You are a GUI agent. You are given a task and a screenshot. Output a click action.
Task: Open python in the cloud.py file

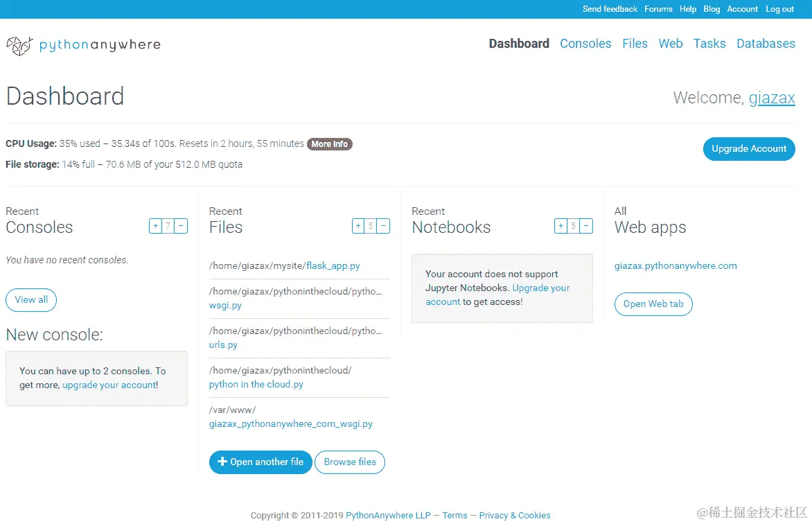point(256,385)
